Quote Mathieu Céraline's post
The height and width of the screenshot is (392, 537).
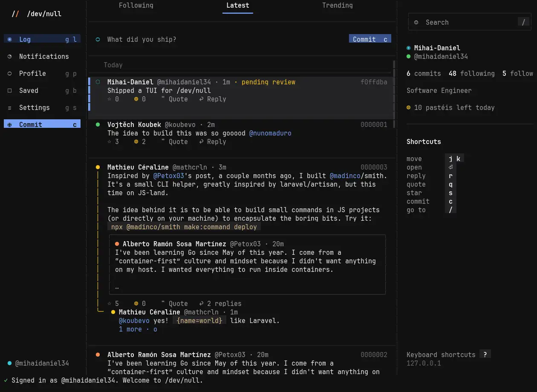[174, 303]
